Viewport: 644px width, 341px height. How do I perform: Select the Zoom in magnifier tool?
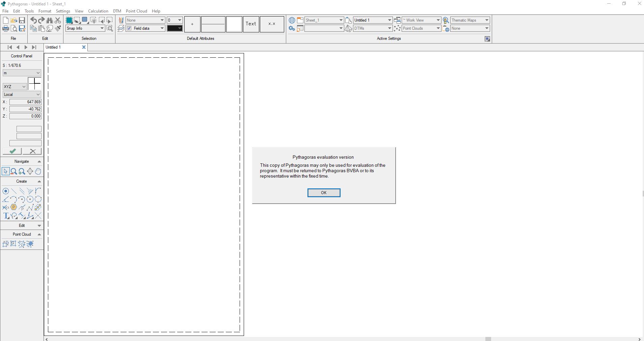(22, 172)
